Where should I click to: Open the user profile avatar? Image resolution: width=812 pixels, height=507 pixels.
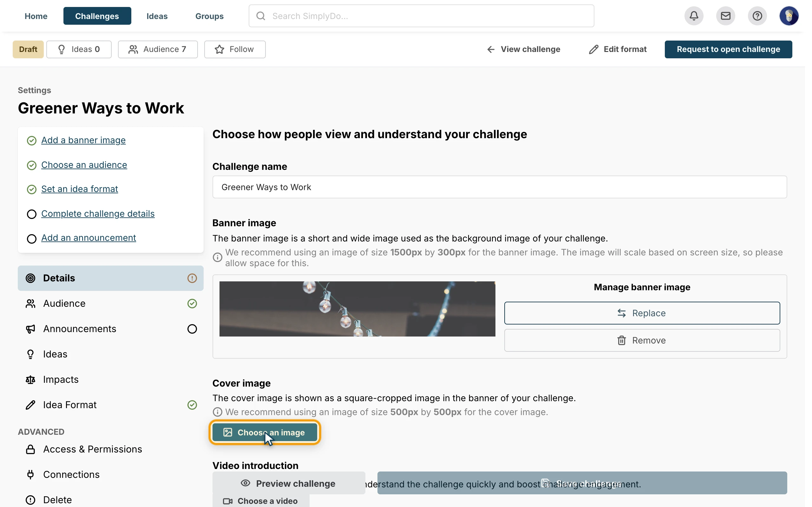tap(789, 16)
